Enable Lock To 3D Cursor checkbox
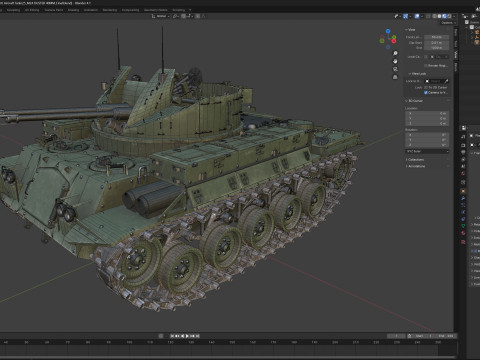 pyautogui.click(x=426, y=87)
